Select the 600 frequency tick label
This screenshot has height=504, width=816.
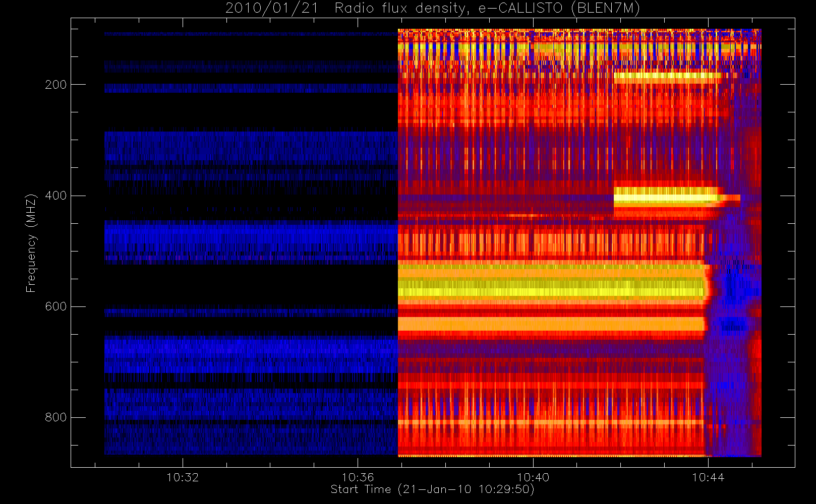click(56, 306)
